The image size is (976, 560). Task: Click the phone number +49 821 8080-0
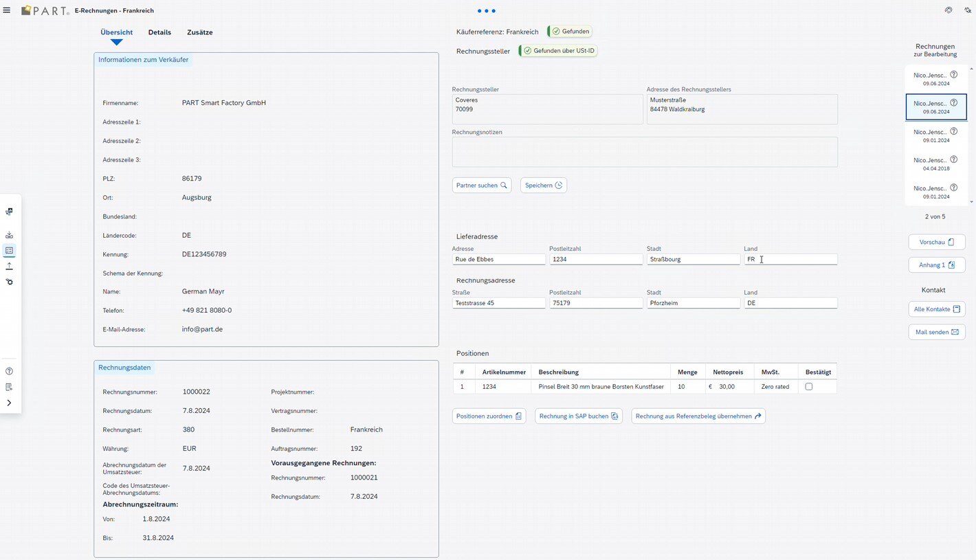(x=207, y=311)
